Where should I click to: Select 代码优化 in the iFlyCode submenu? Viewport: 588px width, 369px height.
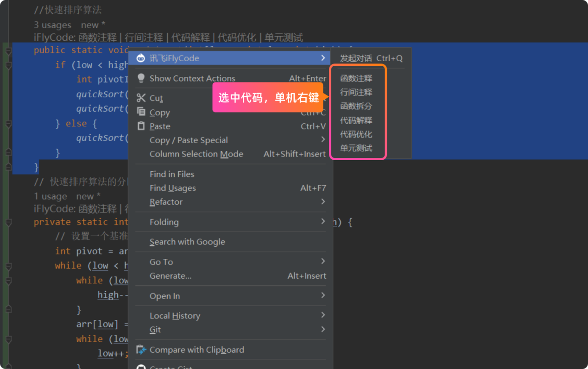[356, 134]
